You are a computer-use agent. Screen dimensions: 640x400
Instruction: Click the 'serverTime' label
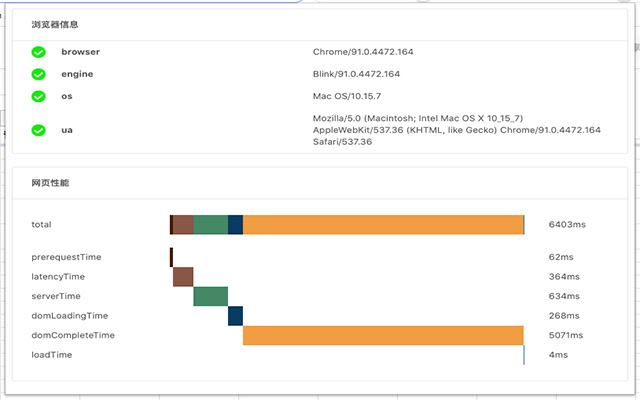pos(56,296)
